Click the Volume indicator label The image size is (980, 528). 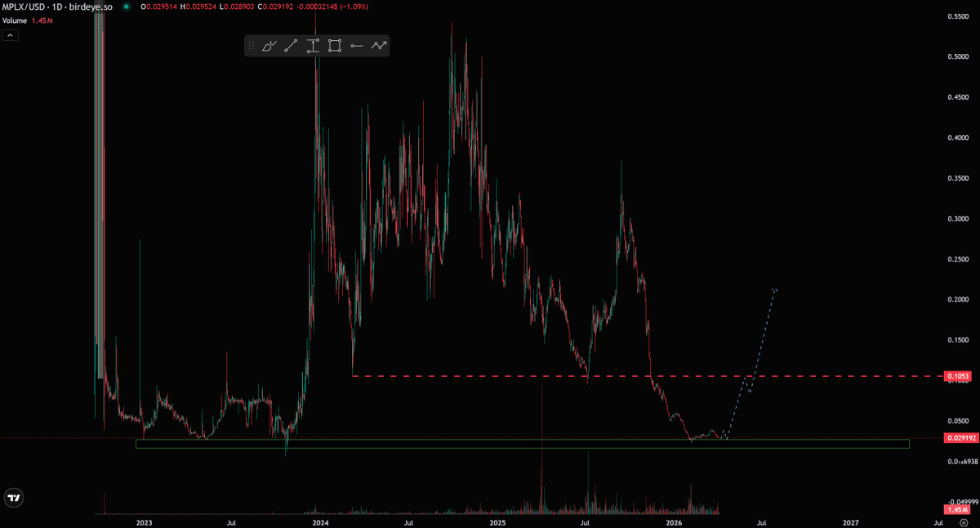pyautogui.click(x=15, y=20)
